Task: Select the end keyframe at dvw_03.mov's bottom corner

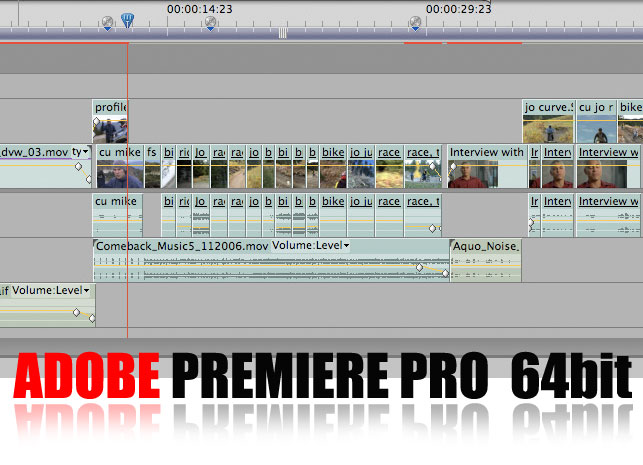Action: pos(89,180)
